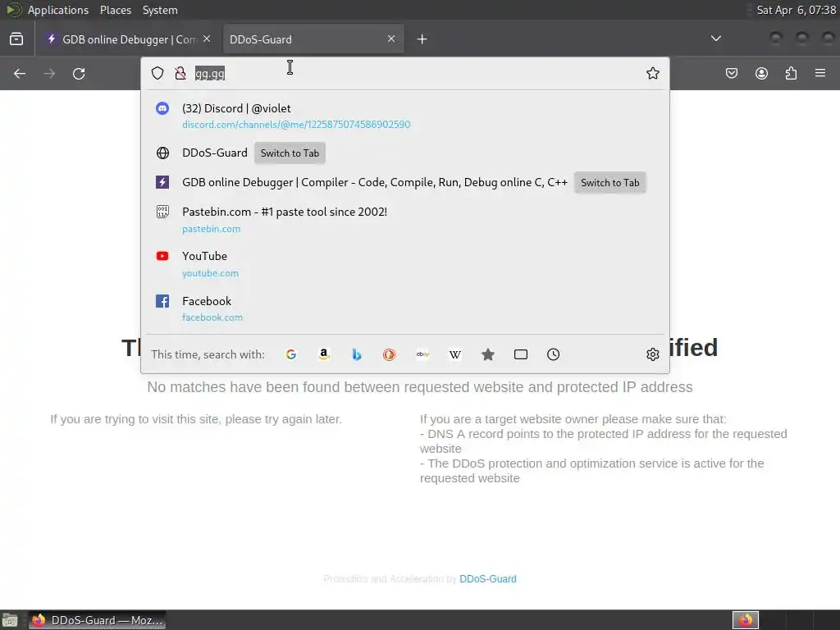Select the DDoS-Guard tab
The height and width of the screenshot is (630, 840).
(313, 39)
